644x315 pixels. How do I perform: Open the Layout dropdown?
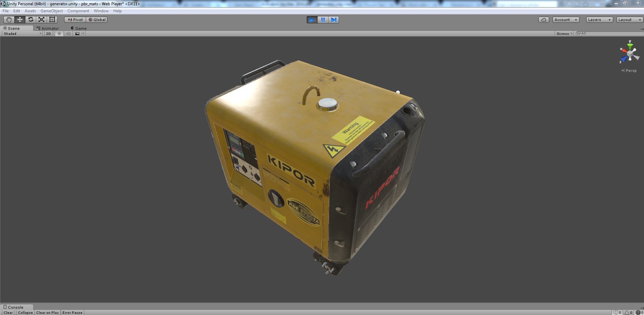(630, 20)
